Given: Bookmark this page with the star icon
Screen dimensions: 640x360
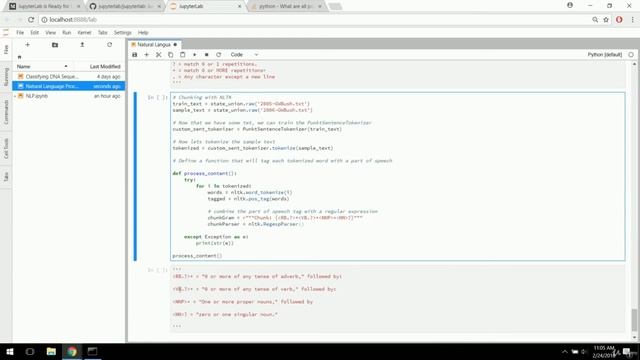Looking at the screenshot, I should pos(606,20).
